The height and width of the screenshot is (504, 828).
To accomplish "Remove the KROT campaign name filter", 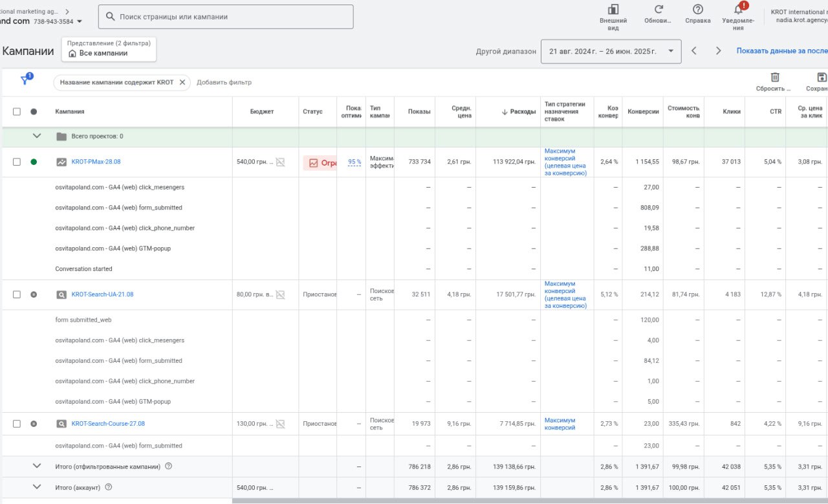I will [182, 82].
